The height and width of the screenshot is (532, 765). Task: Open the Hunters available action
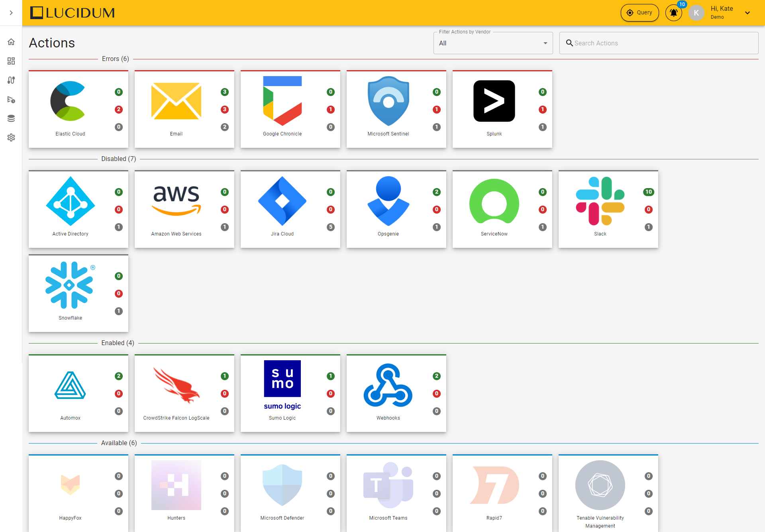pyautogui.click(x=184, y=493)
